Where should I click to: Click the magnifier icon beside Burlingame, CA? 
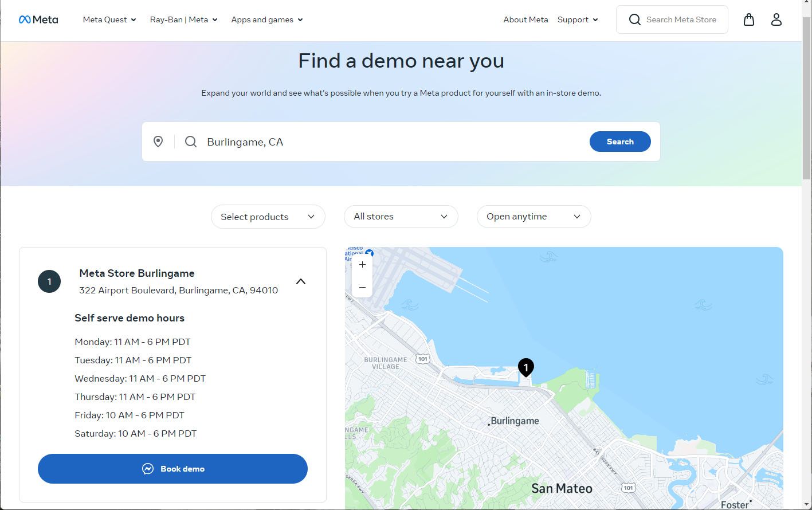tap(191, 142)
